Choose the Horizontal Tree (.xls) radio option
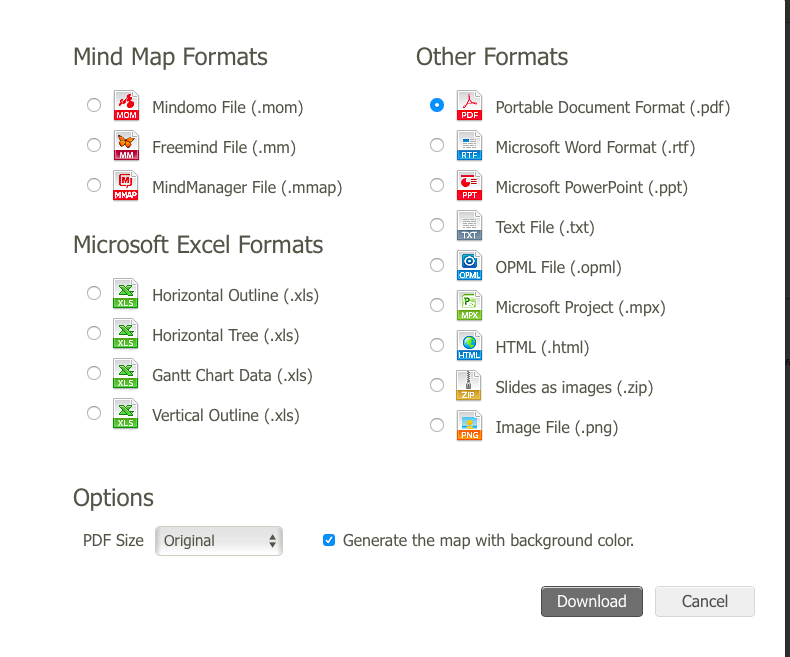This screenshot has width=790, height=657. (x=94, y=333)
